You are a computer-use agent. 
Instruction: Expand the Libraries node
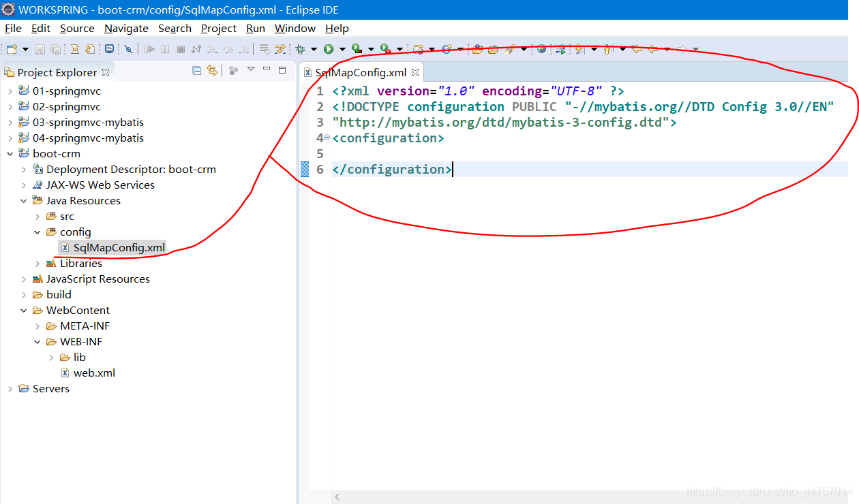(x=37, y=263)
